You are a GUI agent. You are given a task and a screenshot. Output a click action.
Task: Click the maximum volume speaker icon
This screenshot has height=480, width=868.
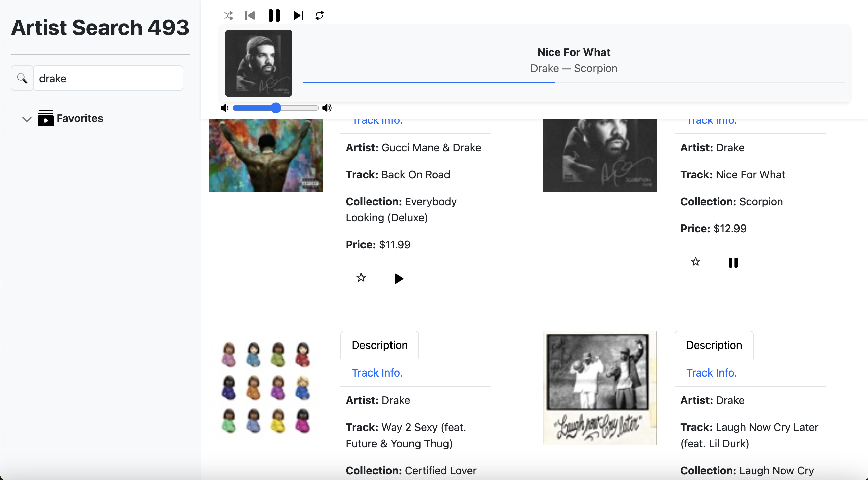pyautogui.click(x=327, y=108)
